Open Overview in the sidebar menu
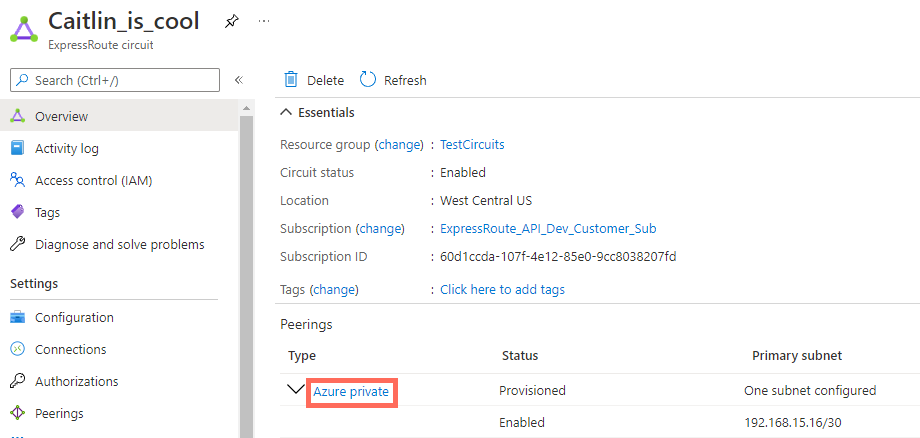The width and height of the screenshot is (920, 438). [119, 116]
